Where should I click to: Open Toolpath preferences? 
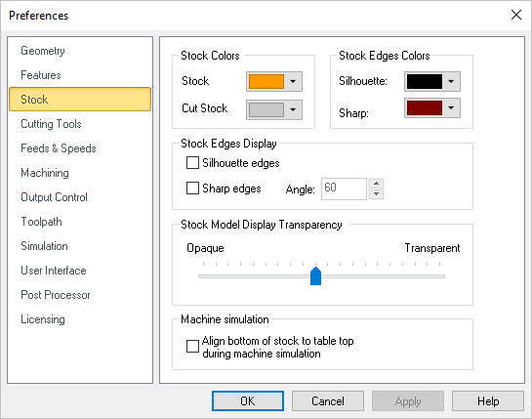coord(41,222)
